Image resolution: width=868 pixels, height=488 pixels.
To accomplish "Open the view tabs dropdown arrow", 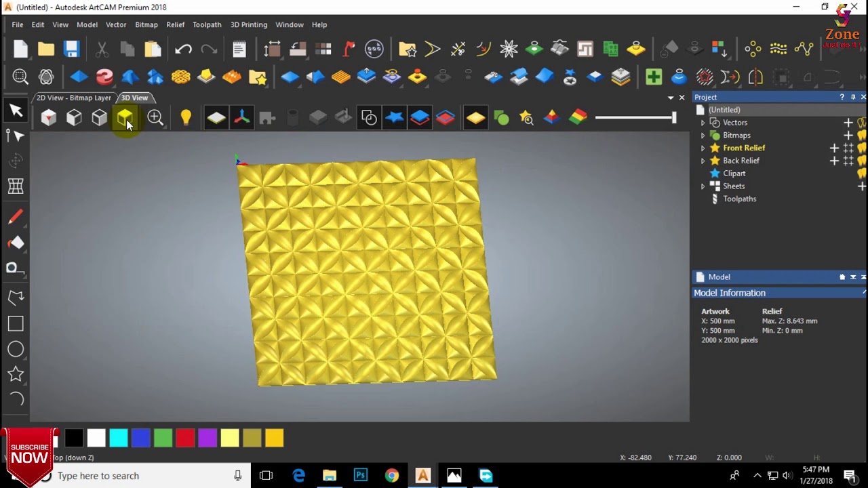I will tap(671, 98).
